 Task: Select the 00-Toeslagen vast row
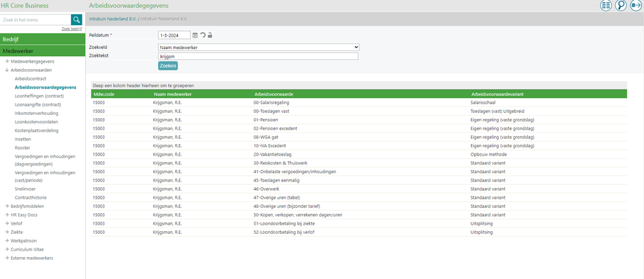coord(359,111)
